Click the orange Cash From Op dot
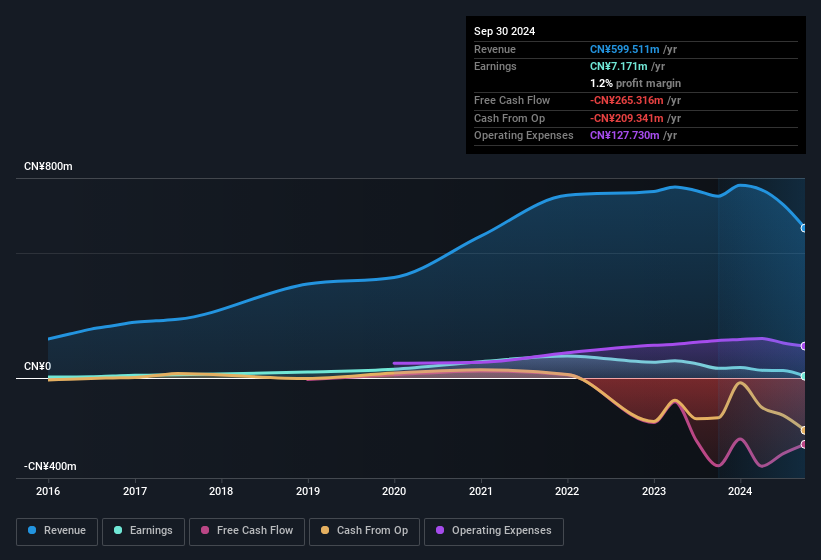The image size is (821, 560). pyautogui.click(x=326, y=531)
